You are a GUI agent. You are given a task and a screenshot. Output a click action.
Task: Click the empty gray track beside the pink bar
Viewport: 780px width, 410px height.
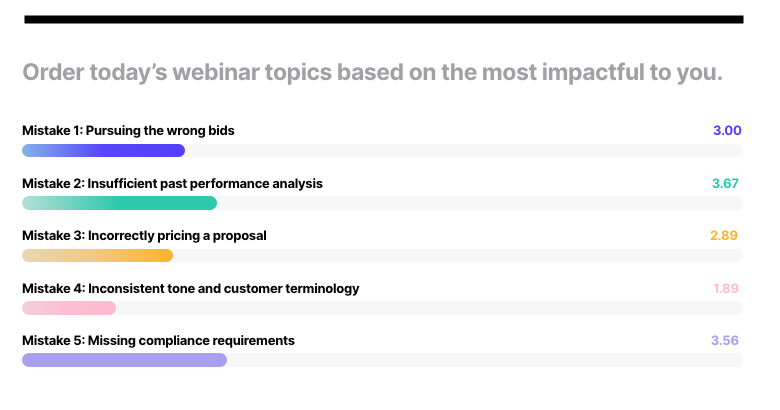click(x=429, y=308)
